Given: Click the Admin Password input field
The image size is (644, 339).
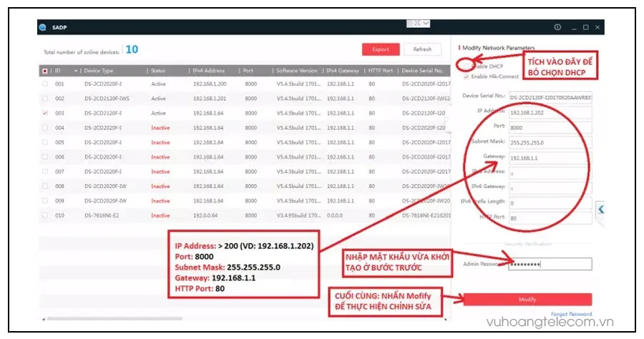Looking at the screenshot, I should point(550,265).
